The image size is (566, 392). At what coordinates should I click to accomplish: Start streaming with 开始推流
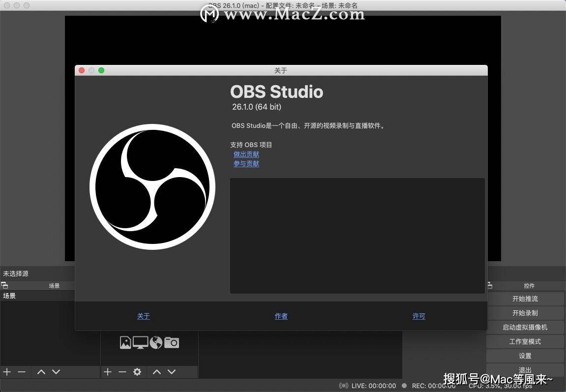(525, 299)
